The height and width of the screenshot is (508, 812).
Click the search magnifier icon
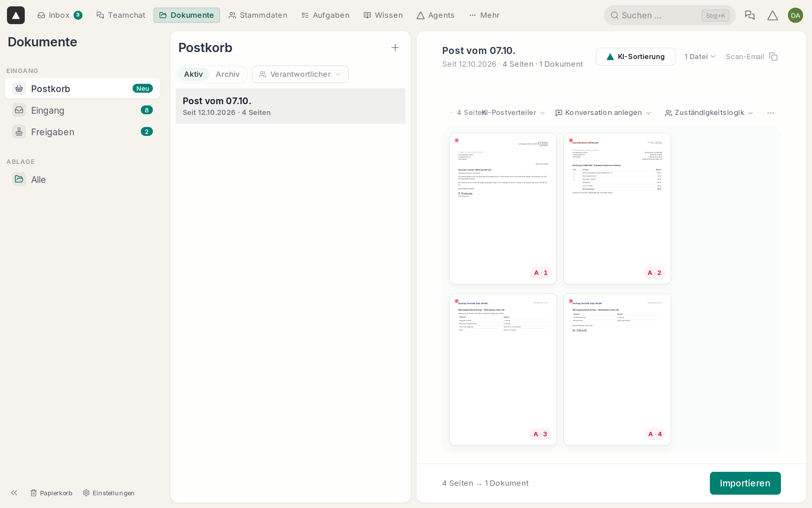[614, 15]
